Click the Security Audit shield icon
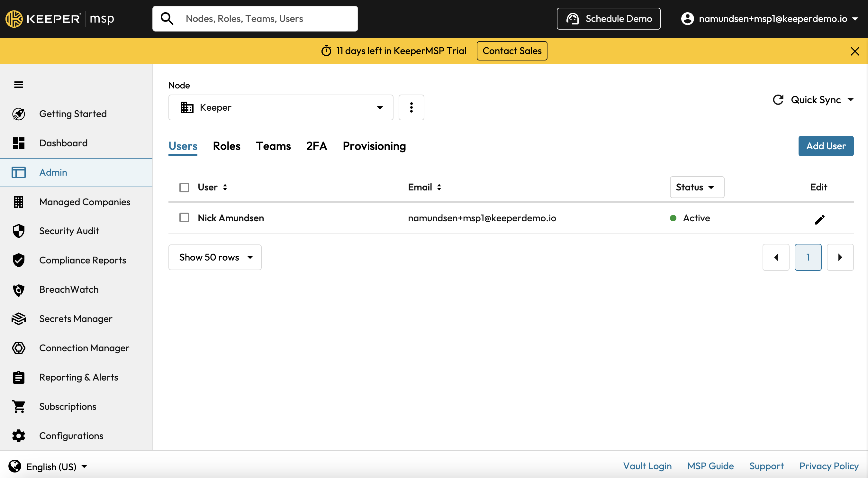This screenshot has height=478, width=868. pos(19,231)
